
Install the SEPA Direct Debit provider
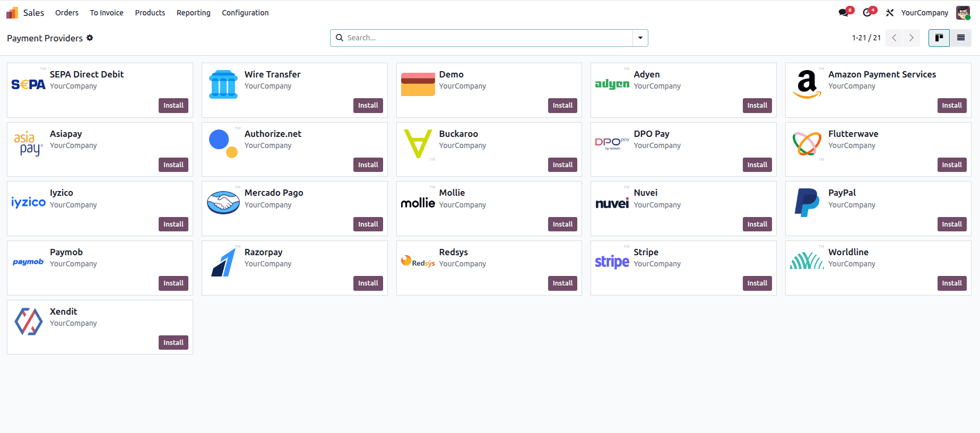click(x=174, y=106)
